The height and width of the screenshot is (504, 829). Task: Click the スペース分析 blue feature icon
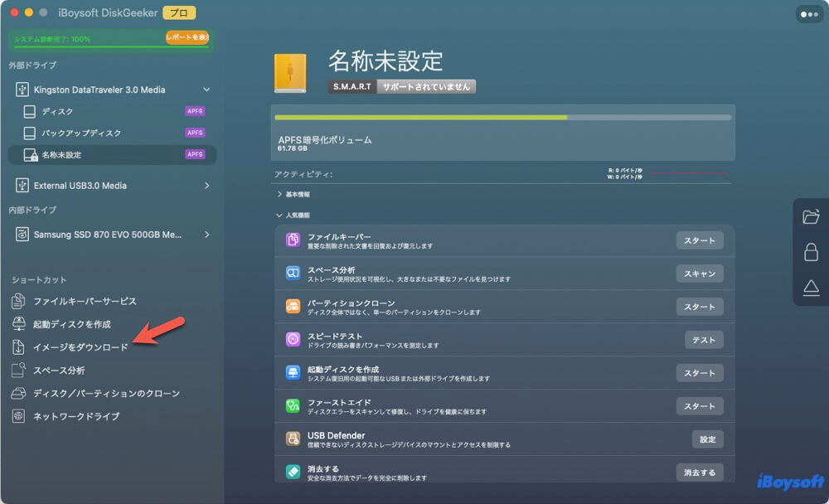(x=293, y=274)
